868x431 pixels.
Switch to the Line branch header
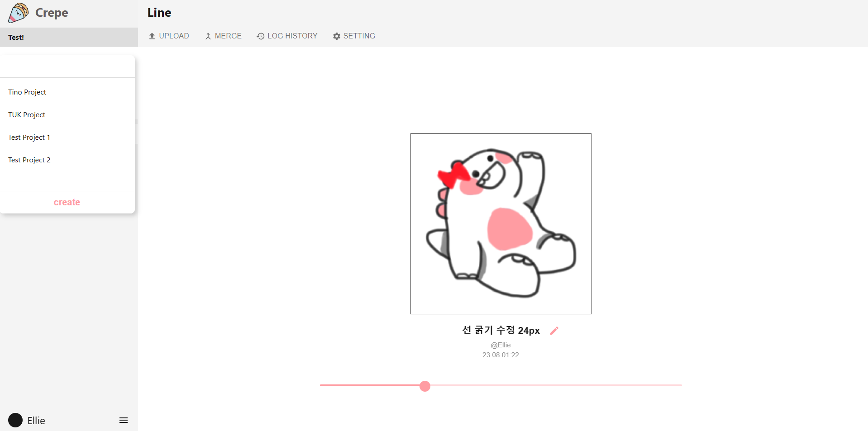coord(159,13)
